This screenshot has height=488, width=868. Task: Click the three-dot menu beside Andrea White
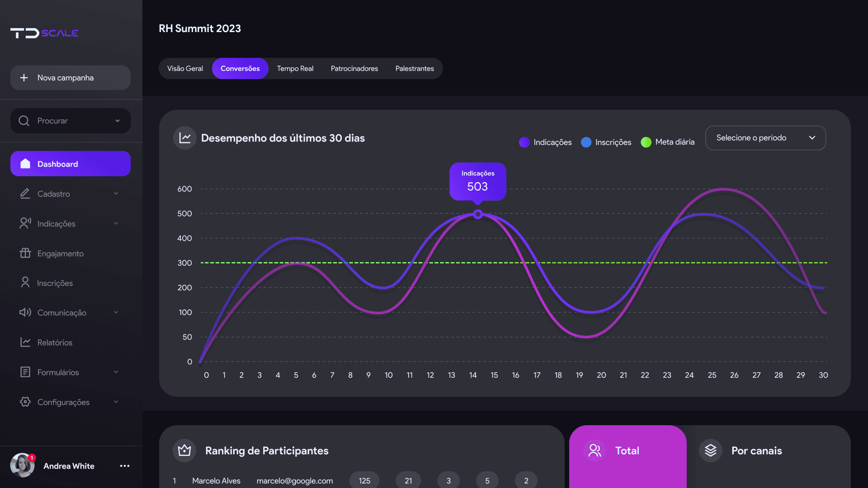coord(125,466)
